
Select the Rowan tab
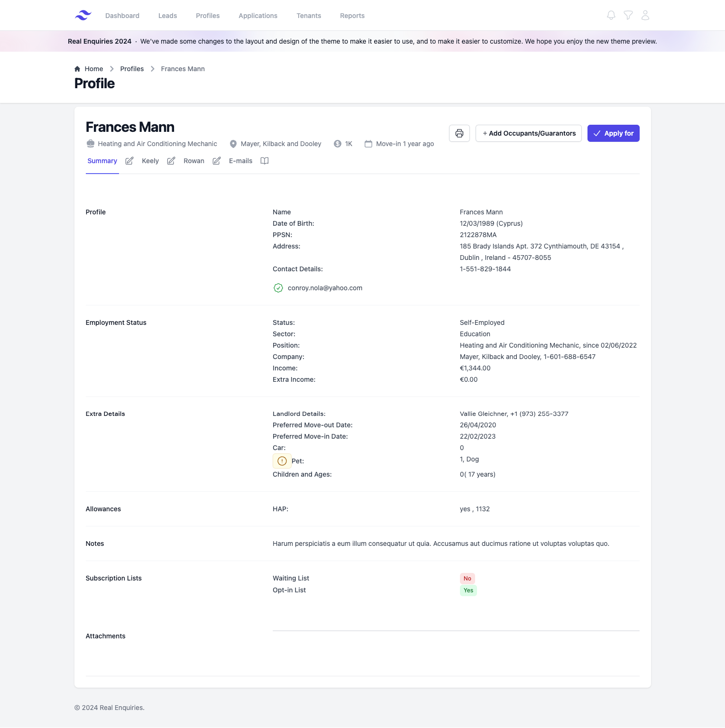(194, 161)
